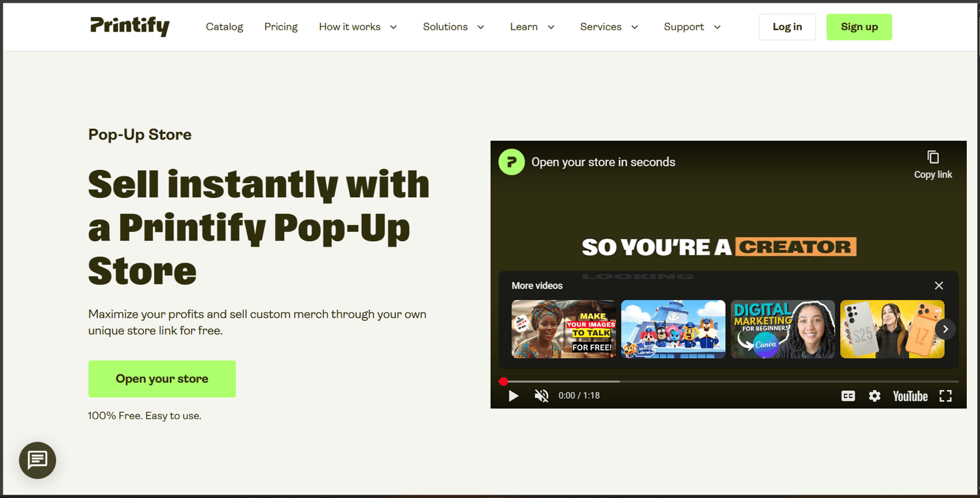Screen dimensions: 980x498
Task: Select the Digital Marketing video thumbnail
Action: (783, 329)
